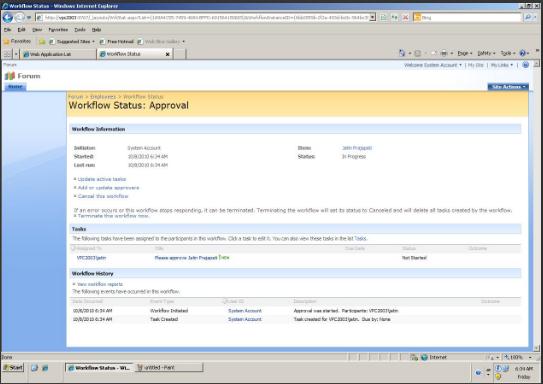This screenshot has height=384, width=543.
Task: Click the Help question mark icon
Action: tap(523, 53)
